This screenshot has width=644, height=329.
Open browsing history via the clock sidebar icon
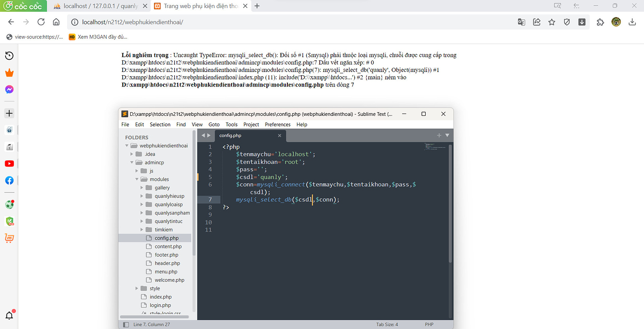point(9,56)
